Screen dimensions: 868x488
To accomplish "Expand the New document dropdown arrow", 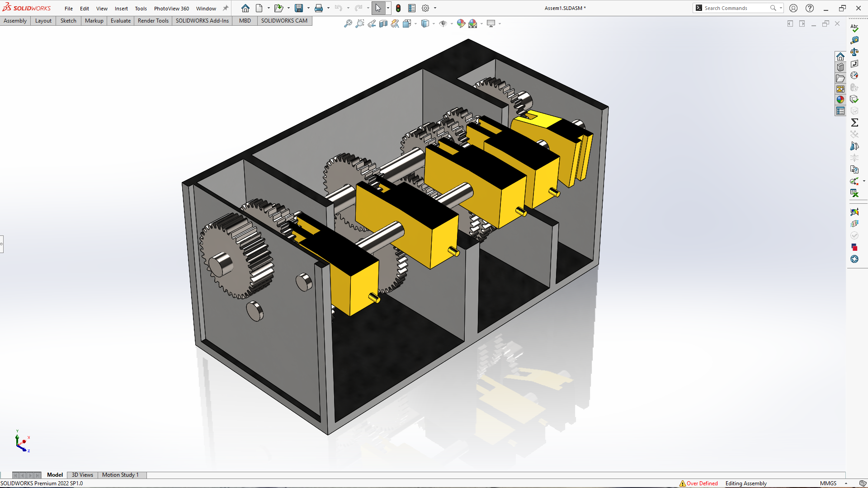I will pos(269,8).
